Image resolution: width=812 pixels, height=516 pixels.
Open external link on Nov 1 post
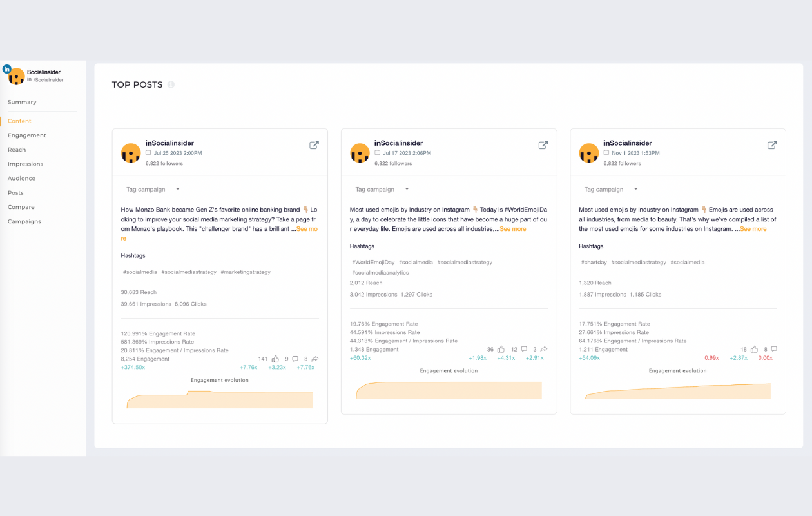(x=771, y=145)
